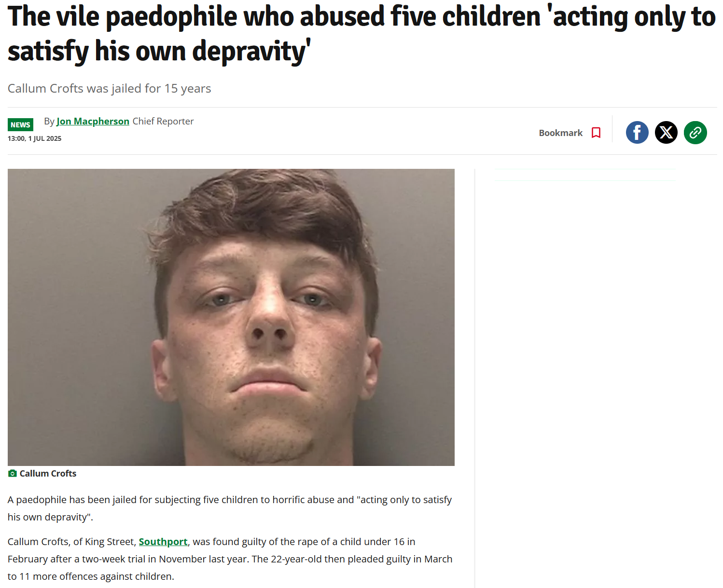Click the paragraph mentioning King Street
723x588 pixels.
coord(230,559)
